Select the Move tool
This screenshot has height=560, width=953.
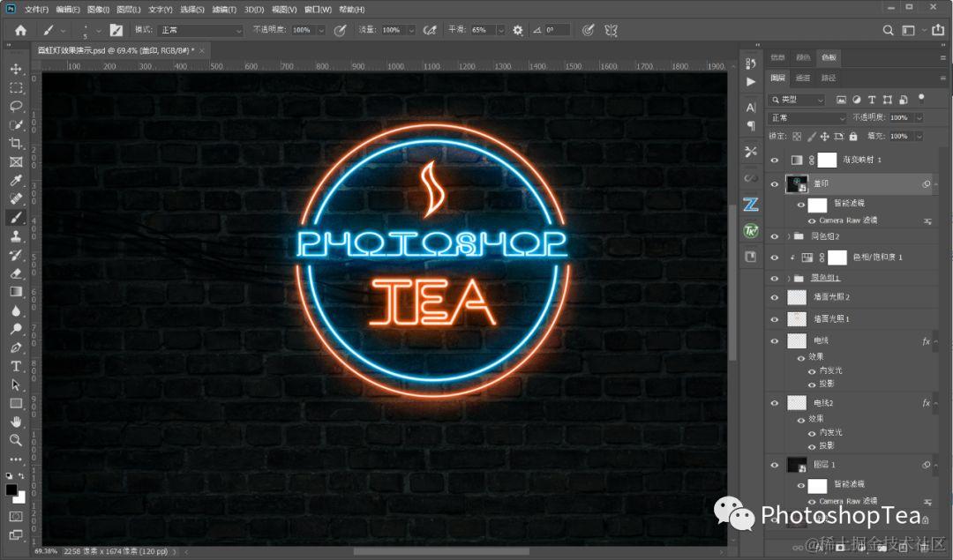16,70
